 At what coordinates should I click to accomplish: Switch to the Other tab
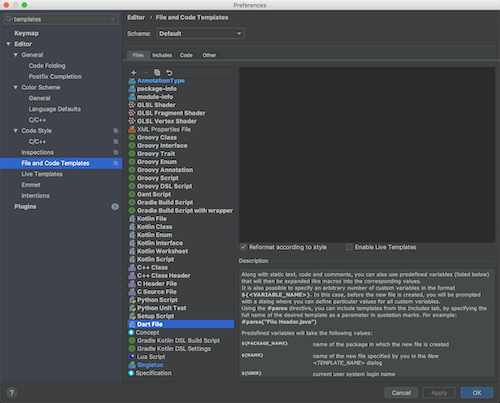pos(209,55)
